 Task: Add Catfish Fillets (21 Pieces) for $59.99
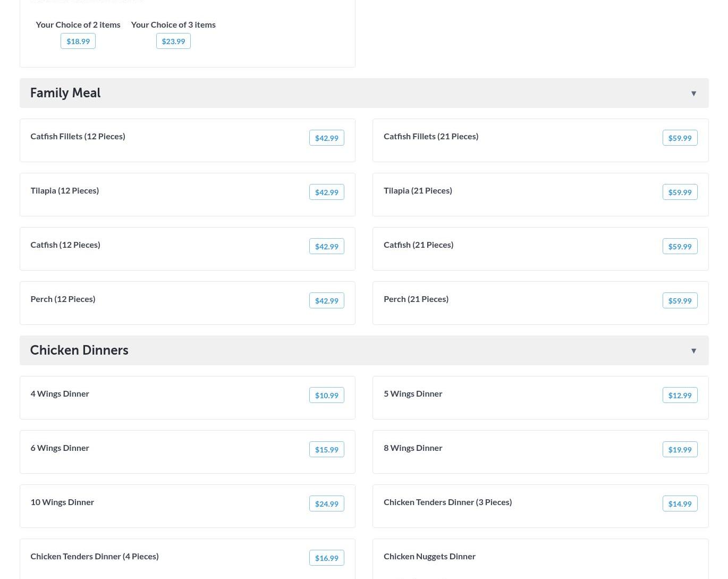(680, 138)
